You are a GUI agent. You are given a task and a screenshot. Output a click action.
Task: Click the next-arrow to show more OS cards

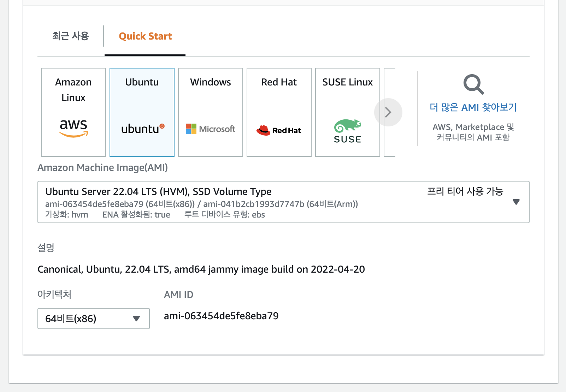[388, 112]
